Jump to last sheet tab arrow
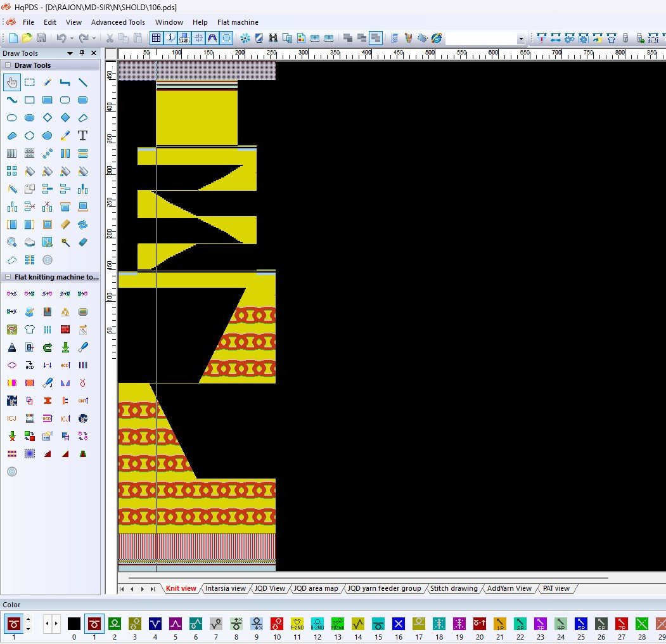 point(153,589)
